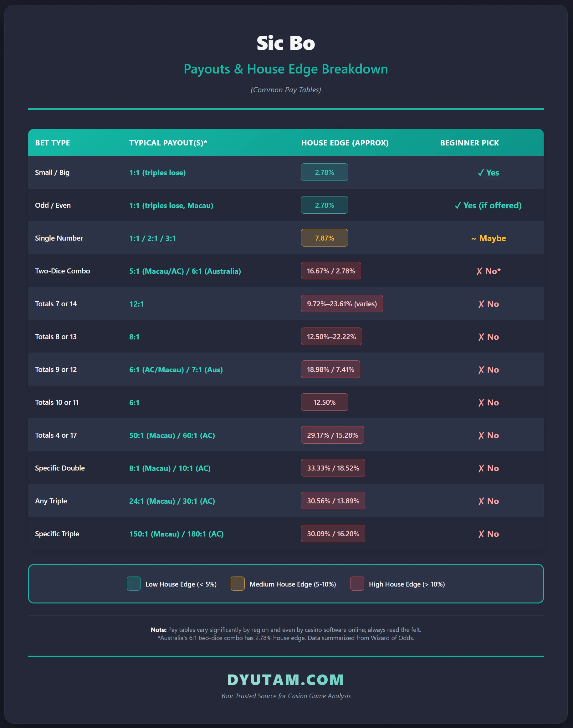Open the DYUTAM.COM footer link

tap(286, 680)
